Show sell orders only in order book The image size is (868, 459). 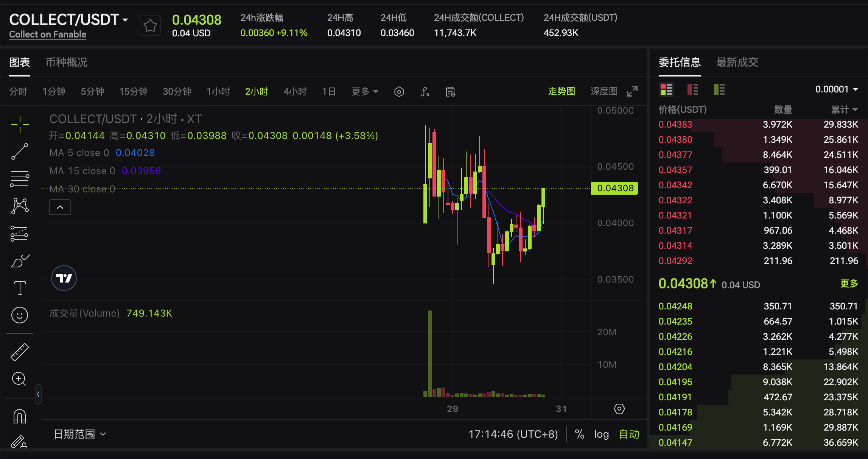point(692,90)
